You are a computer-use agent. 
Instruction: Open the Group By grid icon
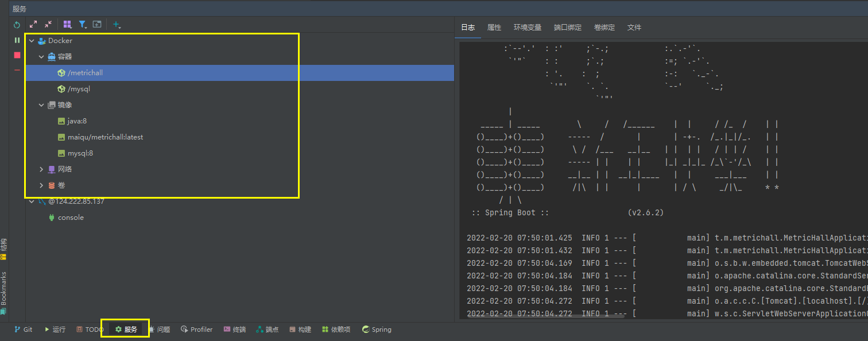point(67,25)
